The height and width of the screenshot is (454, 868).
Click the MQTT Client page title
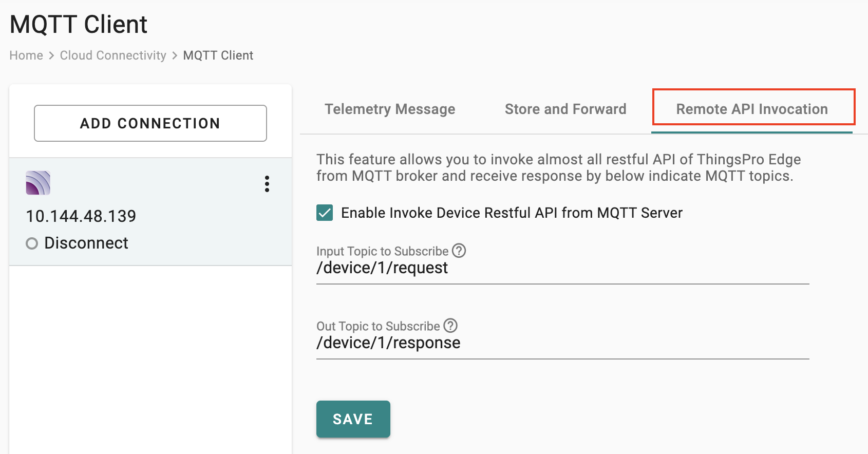(79, 24)
